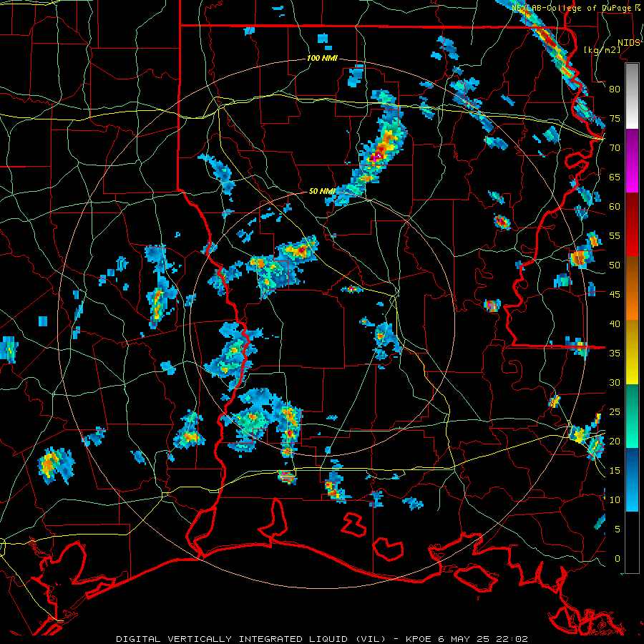644x644 pixels.
Task: Click the 75 value on the legend
Action: (615, 118)
